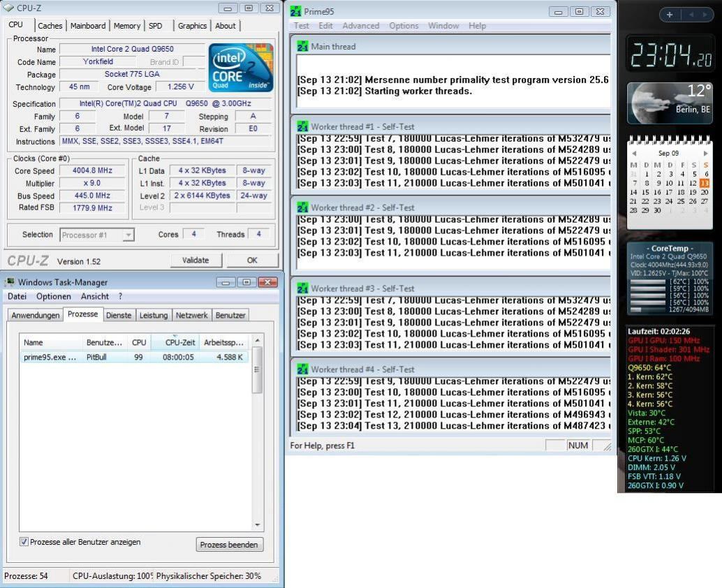The width and height of the screenshot is (722, 588).
Task: Click the Core Speed 4004.8 MHz value
Action: tap(92, 170)
